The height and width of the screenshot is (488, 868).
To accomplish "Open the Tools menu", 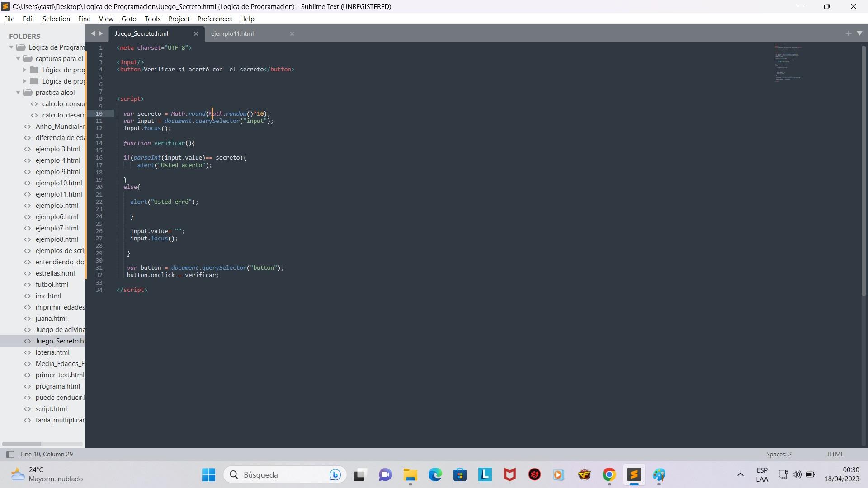I will pos(152,19).
